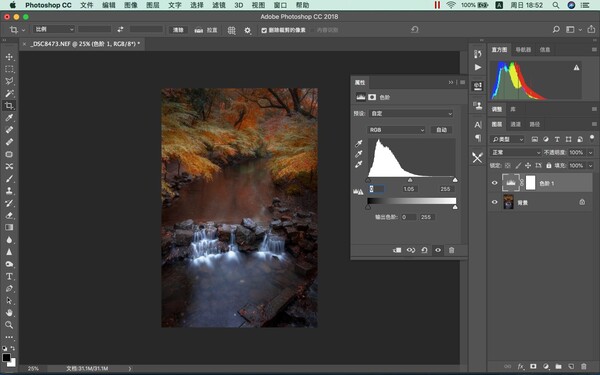This screenshot has width=600, height=375.
Task: Select the Hand tool
Action: pos(9,313)
